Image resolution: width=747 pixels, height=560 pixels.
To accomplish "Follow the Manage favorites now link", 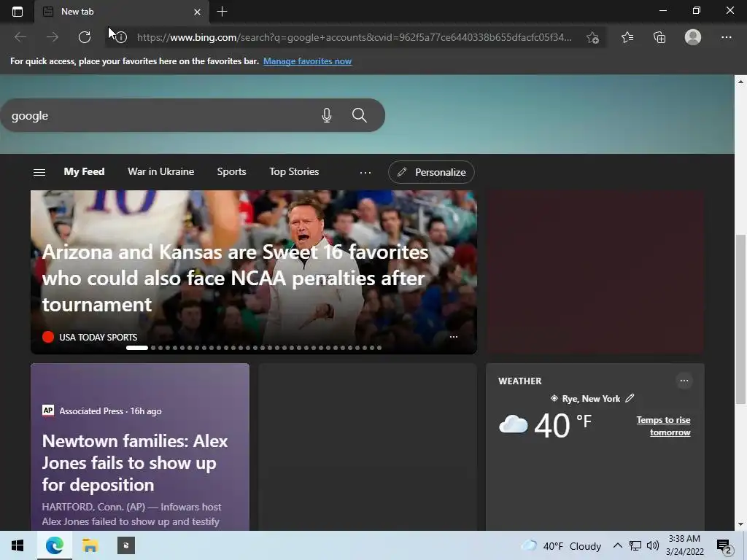I will [x=307, y=61].
